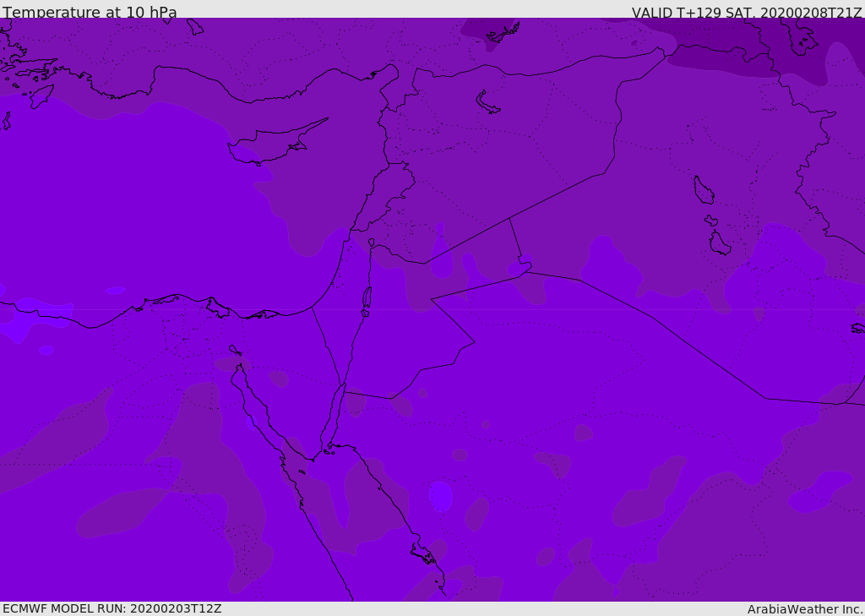Viewport: 865px width, 616px height.
Task: Select the 'VALID T+129 SAT. 20200208T21Z' text
Action: click(x=747, y=13)
